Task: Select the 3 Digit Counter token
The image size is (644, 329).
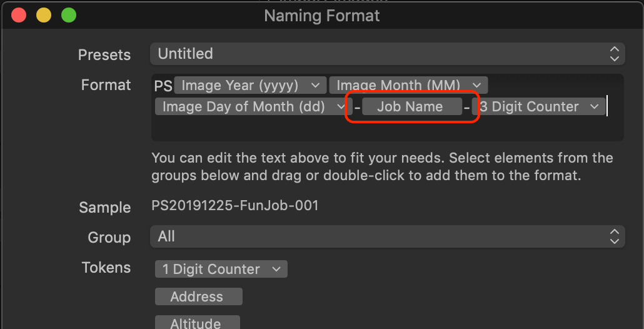Action: [538, 107]
